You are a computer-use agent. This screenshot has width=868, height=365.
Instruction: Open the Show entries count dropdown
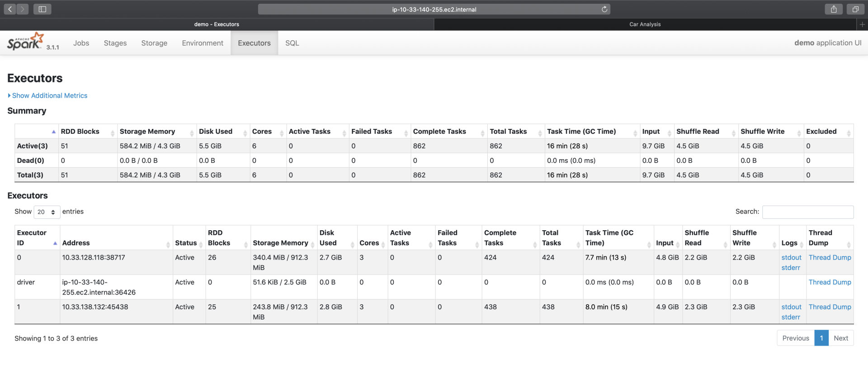pos(47,212)
